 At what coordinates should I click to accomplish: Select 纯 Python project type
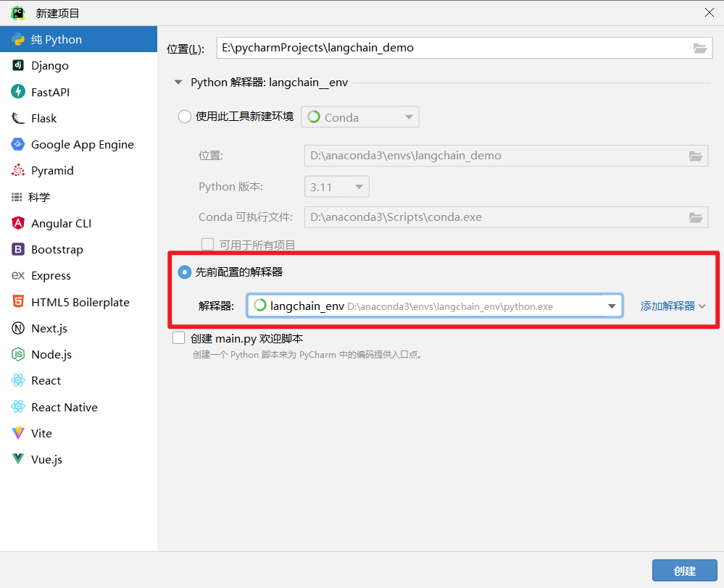tap(78, 39)
